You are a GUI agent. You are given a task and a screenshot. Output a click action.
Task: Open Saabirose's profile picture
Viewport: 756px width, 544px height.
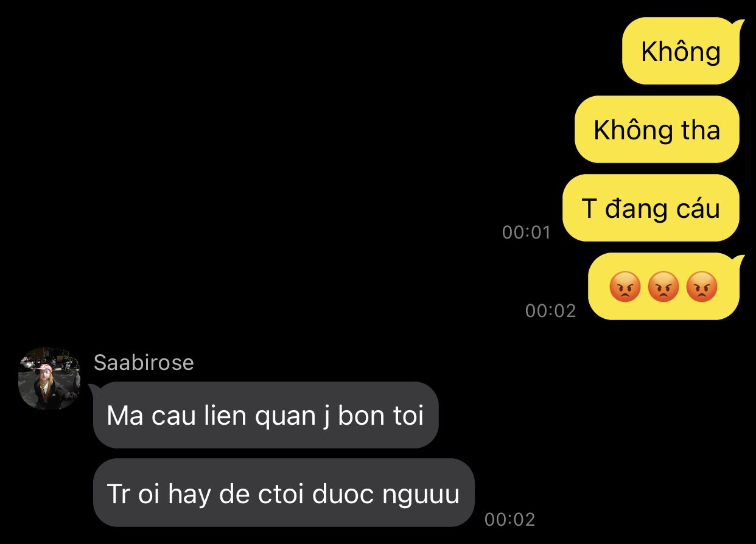[x=49, y=378]
